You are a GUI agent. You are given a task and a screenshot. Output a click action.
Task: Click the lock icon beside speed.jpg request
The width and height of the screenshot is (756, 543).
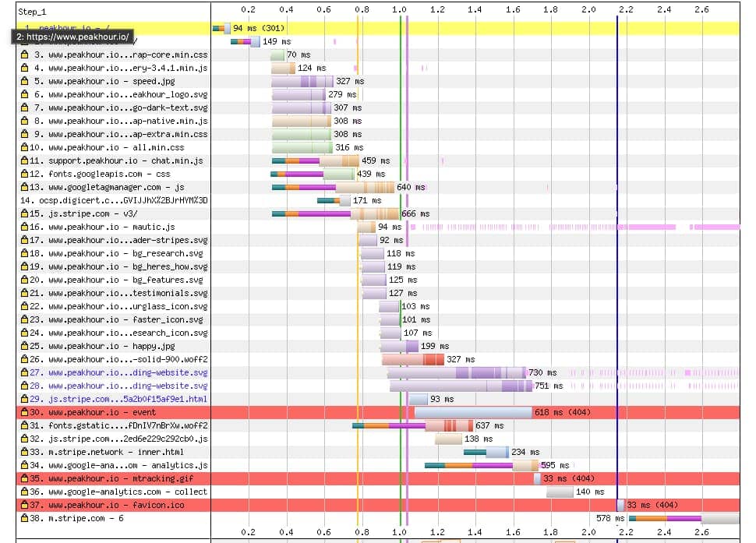pos(25,81)
